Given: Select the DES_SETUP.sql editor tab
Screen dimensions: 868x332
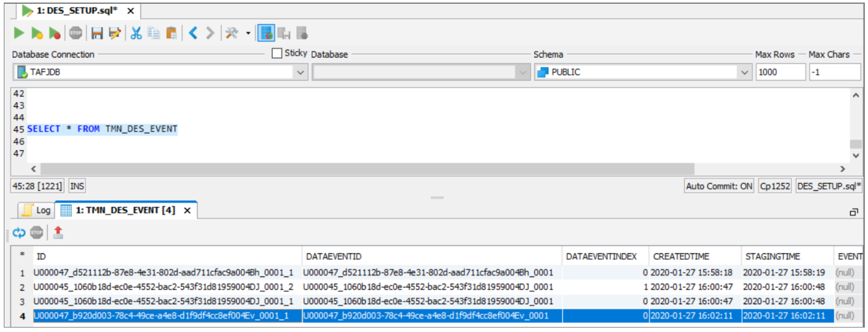Looking at the screenshot, I should tap(78, 11).
